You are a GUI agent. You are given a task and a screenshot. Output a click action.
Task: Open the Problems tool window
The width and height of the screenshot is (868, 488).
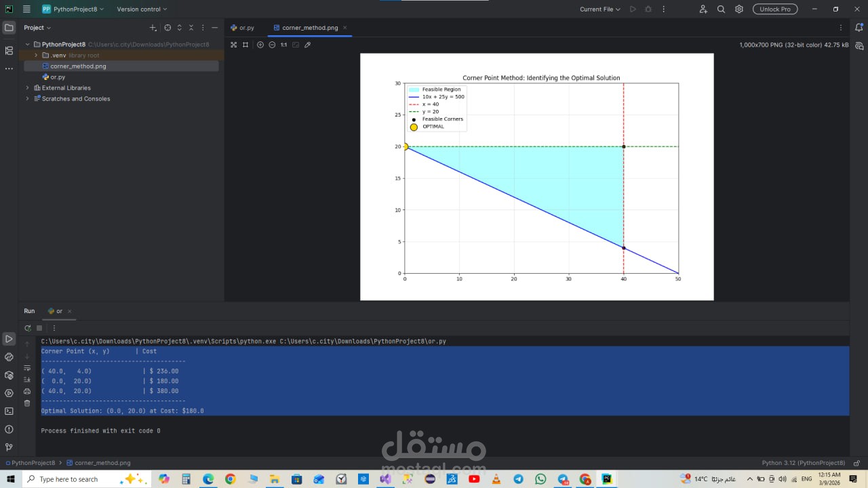tap(9, 429)
